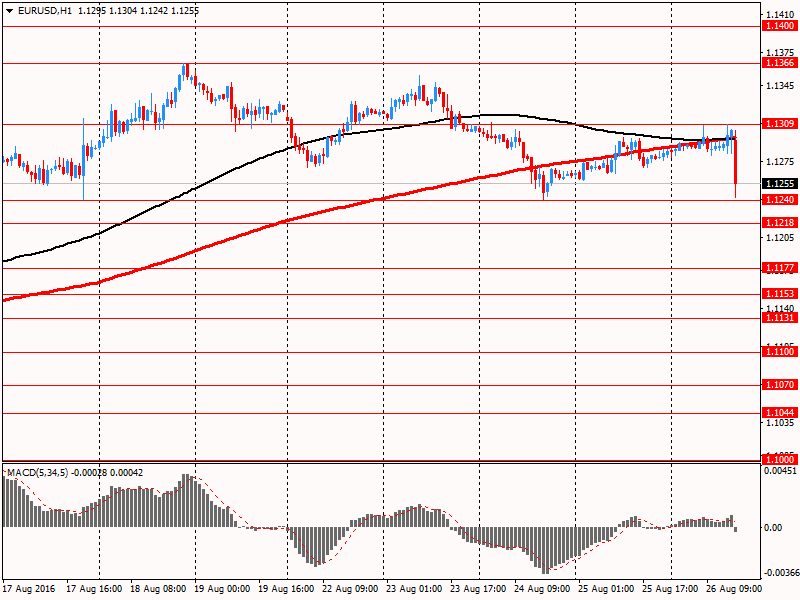Click the 25 Aug 17:00 time label
The height and width of the screenshot is (600, 800).
(x=670, y=589)
